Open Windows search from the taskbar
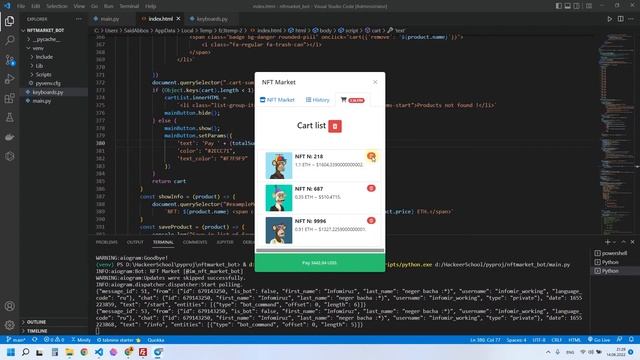Viewport: 640px width, 360px height. [25, 352]
